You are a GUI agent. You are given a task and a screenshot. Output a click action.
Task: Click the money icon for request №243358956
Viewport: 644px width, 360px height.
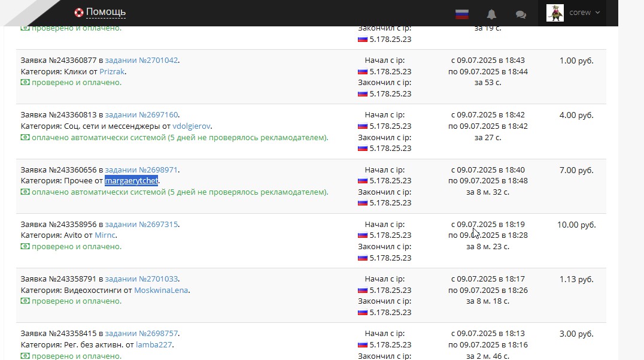point(25,247)
